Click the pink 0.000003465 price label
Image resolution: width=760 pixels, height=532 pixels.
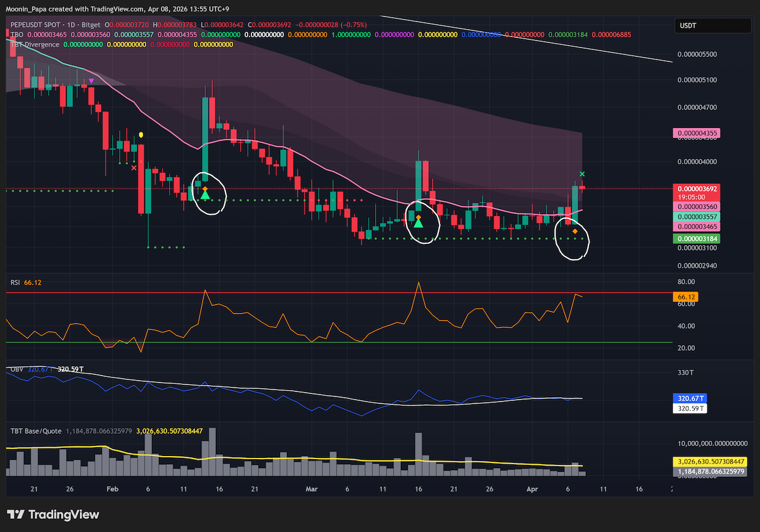(x=697, y=226)
